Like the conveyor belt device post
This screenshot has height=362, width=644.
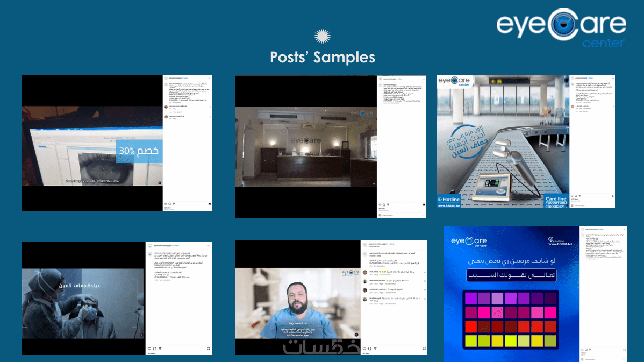point(572,196)
